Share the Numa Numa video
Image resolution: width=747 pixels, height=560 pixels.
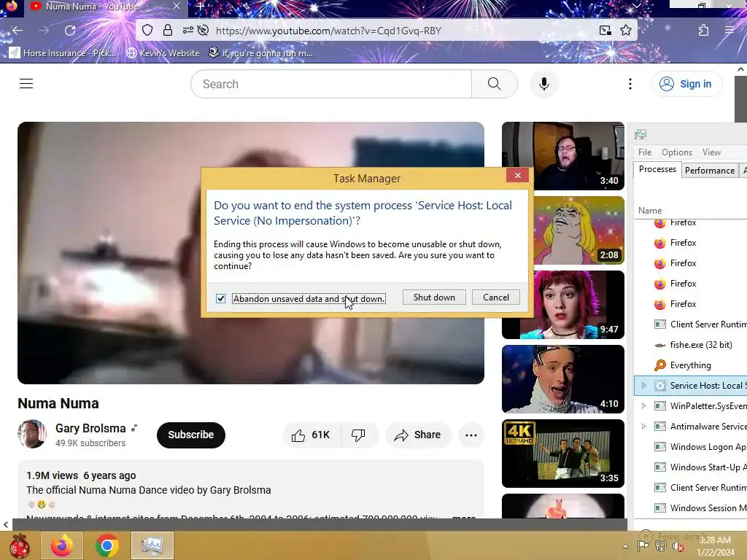coord(418,435)
